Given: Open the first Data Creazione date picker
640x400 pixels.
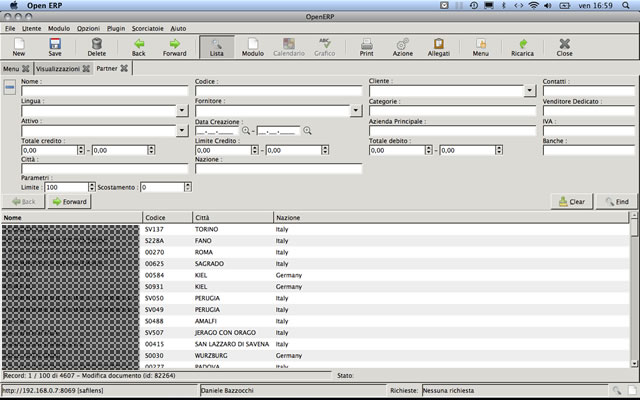Looking at the screenshot, I should (246, 131).
